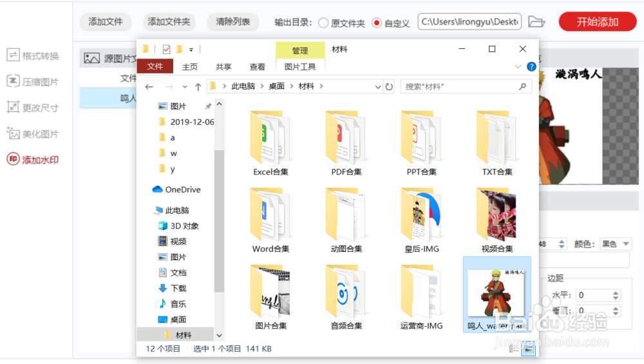Screen dimensions: 644x364
Task: Select the 添加水印 watermark tool
Action: 33,159
